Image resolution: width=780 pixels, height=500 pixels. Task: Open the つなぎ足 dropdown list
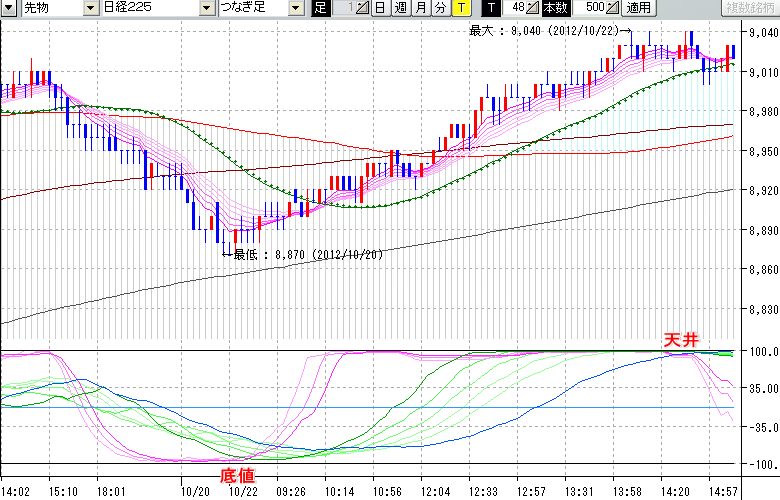[295, 8]
